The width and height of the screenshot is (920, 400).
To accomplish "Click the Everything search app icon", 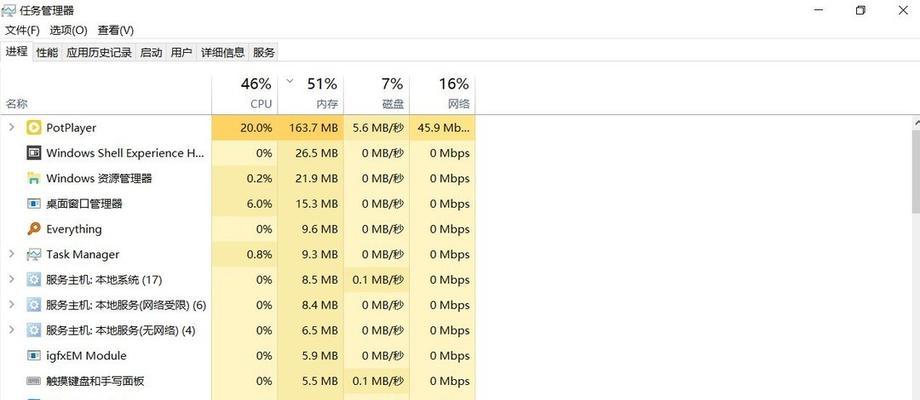I will [x=33, y=229].
